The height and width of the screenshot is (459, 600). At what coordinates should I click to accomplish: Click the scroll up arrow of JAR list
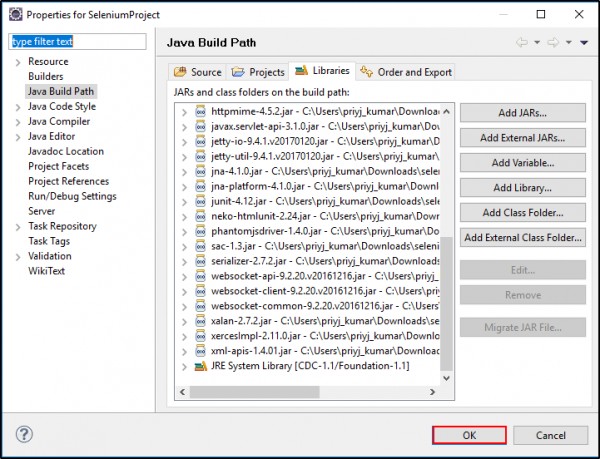446,112
